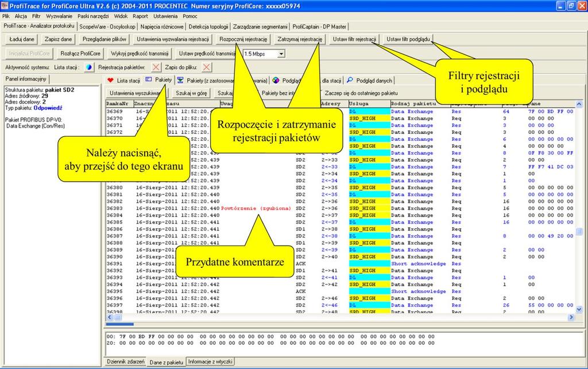Click Short acknowledge in row 36391
The height and width of the screenshot is (369, 588).
419,263
